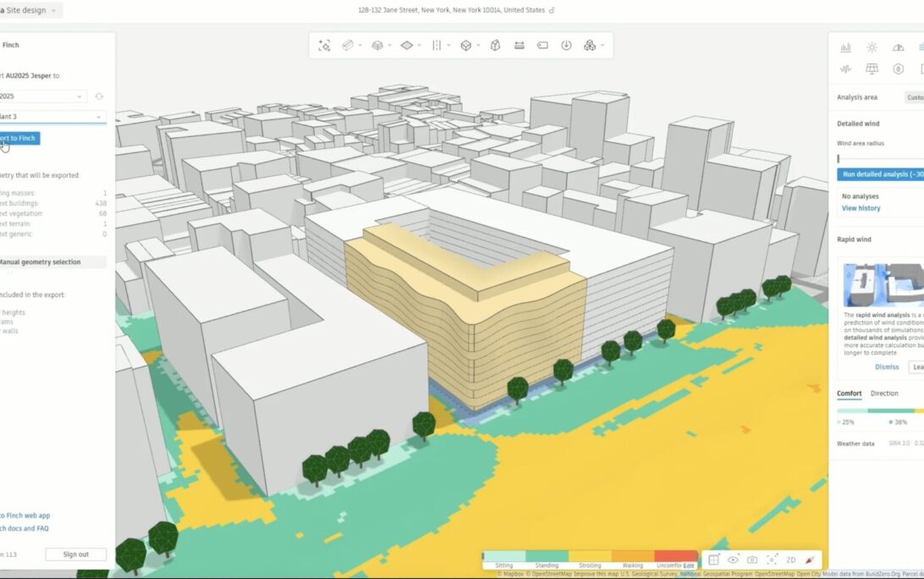Toggle the 2D view mode
Screen dimensions: 924x579
[790, 560]
